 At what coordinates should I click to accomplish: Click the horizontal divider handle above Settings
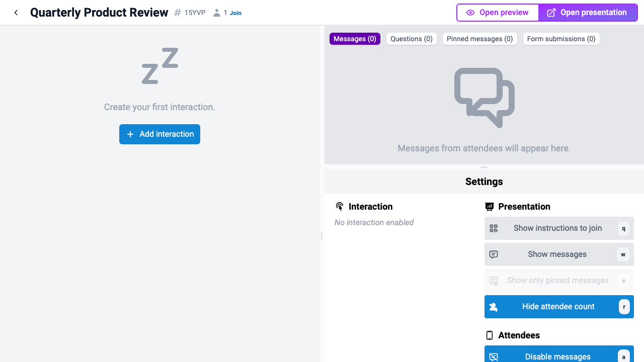[x=484, y=167]
